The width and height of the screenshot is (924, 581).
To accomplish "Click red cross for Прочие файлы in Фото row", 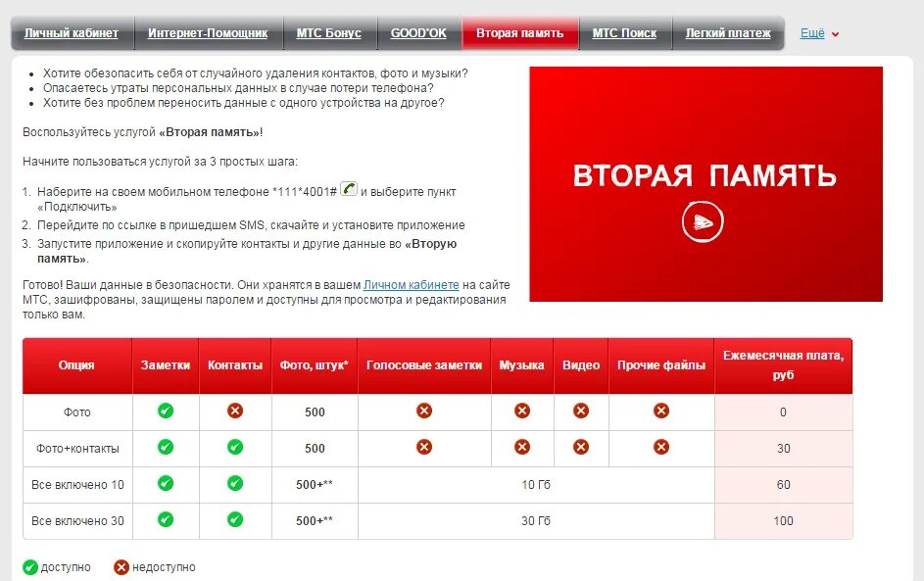I will [x=661, y=411].
